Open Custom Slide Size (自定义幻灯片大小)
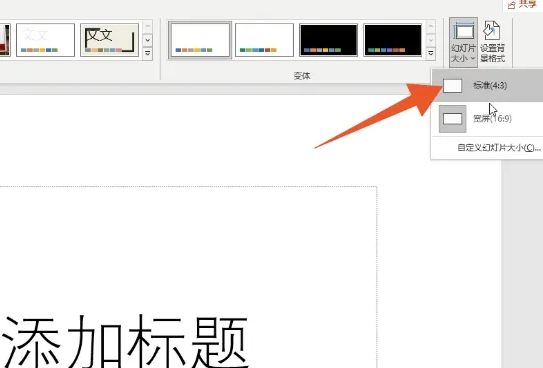Viewport: 543px width, 368px height. tap(499, 148)
